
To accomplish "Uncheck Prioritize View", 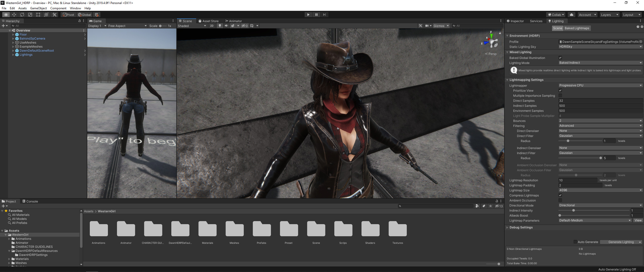I will pos(560,90).
